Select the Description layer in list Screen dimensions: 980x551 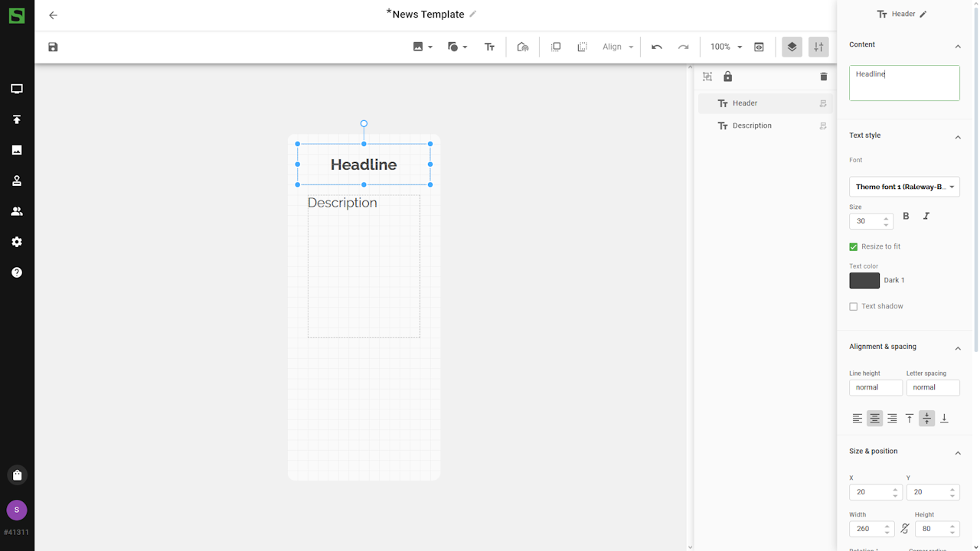pyautogui.click(x=752, y=126)
